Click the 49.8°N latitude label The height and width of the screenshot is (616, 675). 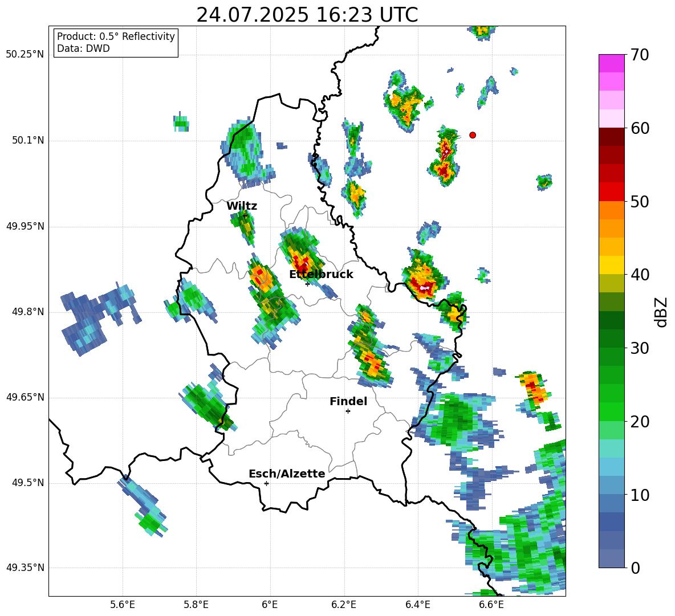pyautogui.click(x=28, y=312)
